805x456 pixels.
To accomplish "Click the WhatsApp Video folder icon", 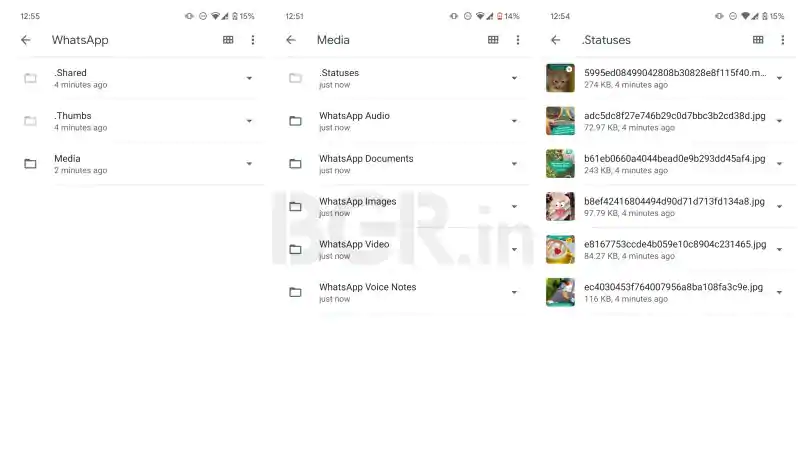I will [x=295, y=249].
